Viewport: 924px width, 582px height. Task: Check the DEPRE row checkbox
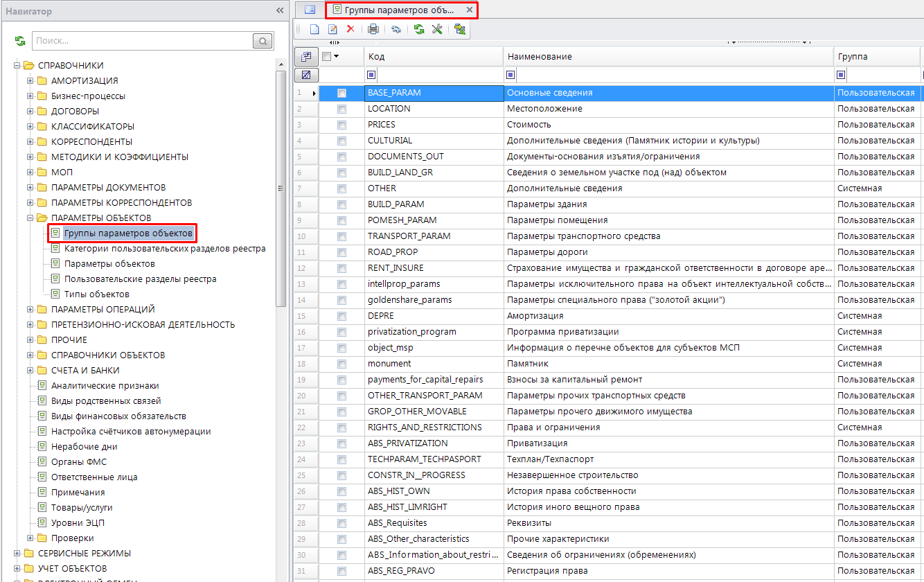tap(341, 316)
